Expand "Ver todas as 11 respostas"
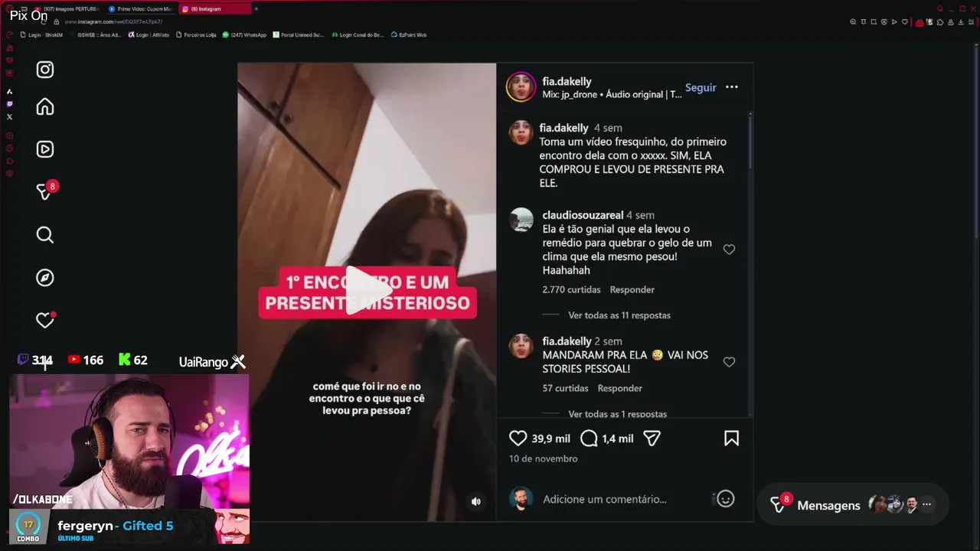Screen dimensions: 980x551 pos(619,315)
